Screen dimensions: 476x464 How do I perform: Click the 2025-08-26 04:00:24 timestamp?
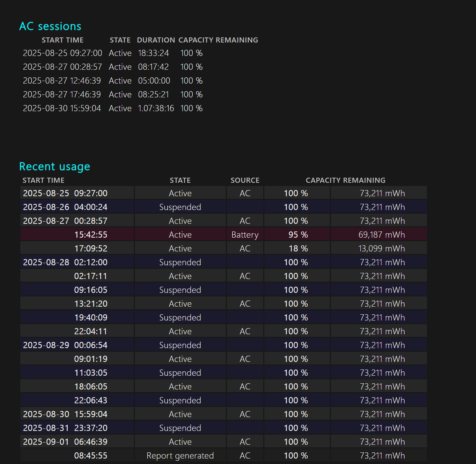pos(65,207)
